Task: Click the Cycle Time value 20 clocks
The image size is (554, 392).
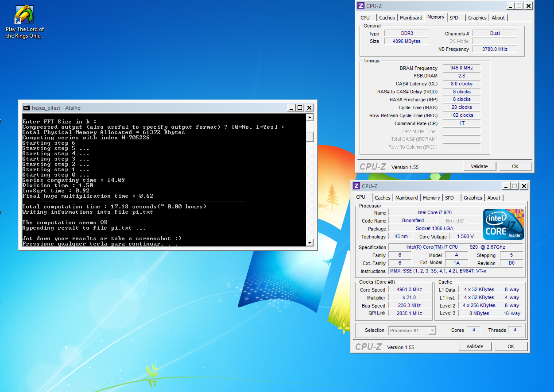Action: [461, 107]
